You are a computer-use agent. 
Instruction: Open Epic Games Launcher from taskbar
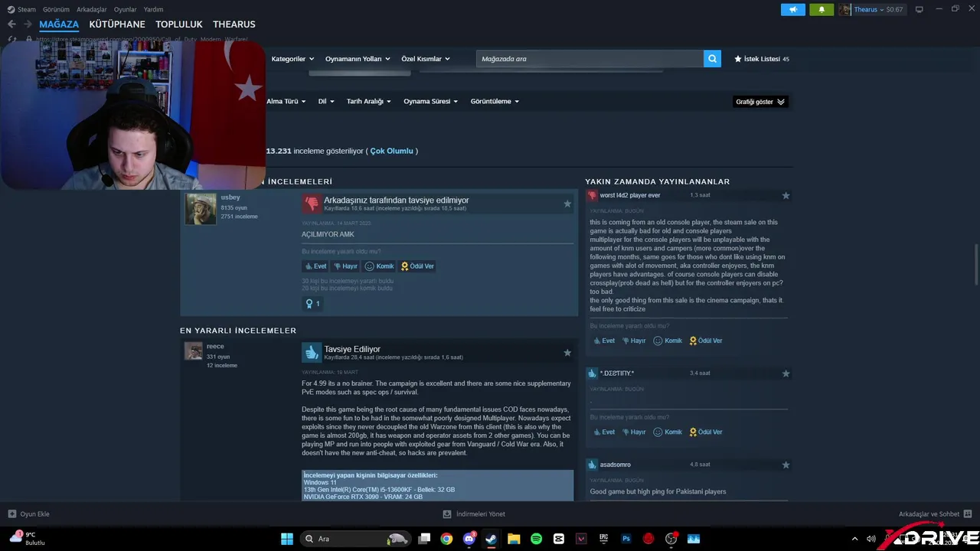point(603,539)
